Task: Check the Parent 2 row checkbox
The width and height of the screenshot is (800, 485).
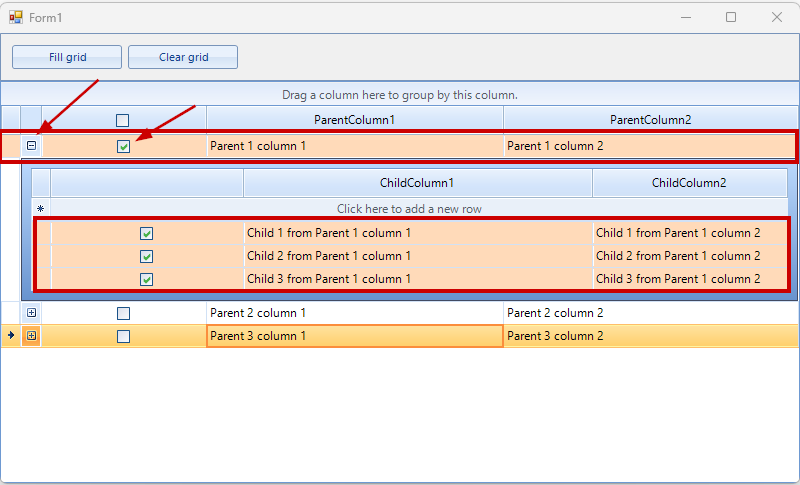Action: click(123, 313)
